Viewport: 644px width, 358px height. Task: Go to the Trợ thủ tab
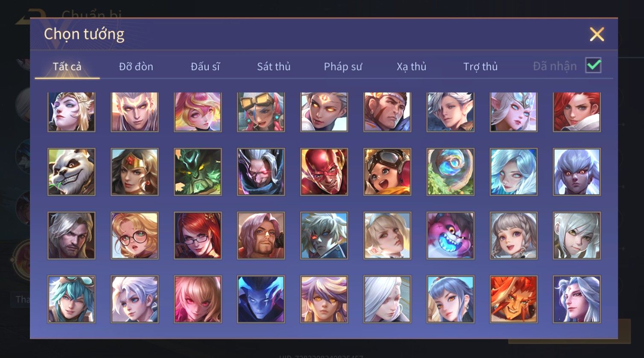(480, 67)
